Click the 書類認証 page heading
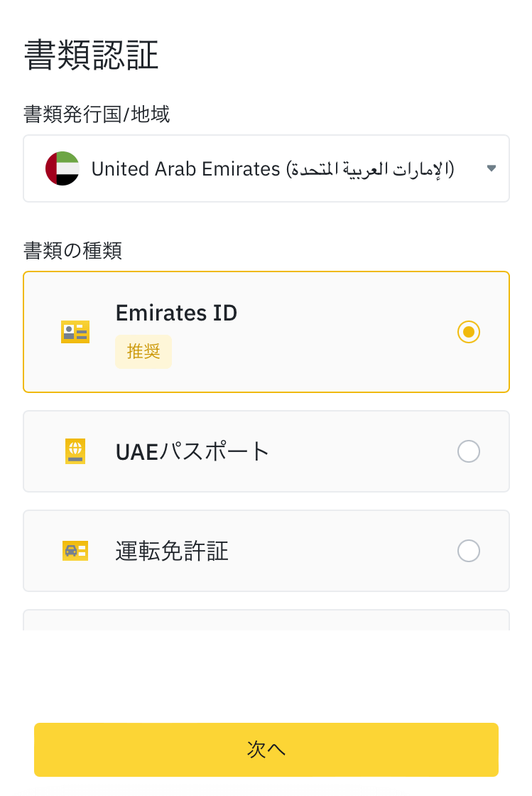Screen dimensions: 532x796 [x=91, y=55]
